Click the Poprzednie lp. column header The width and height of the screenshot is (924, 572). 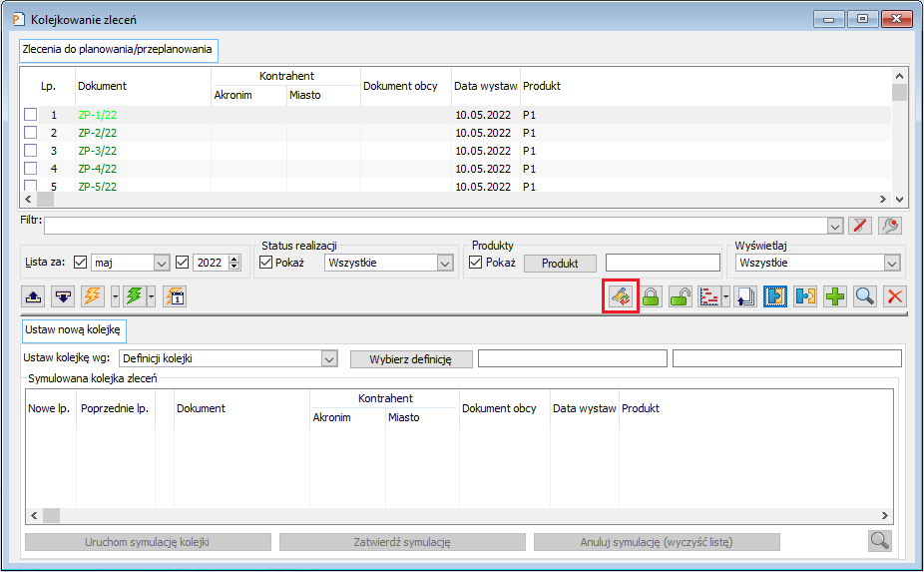coord(115,408)
